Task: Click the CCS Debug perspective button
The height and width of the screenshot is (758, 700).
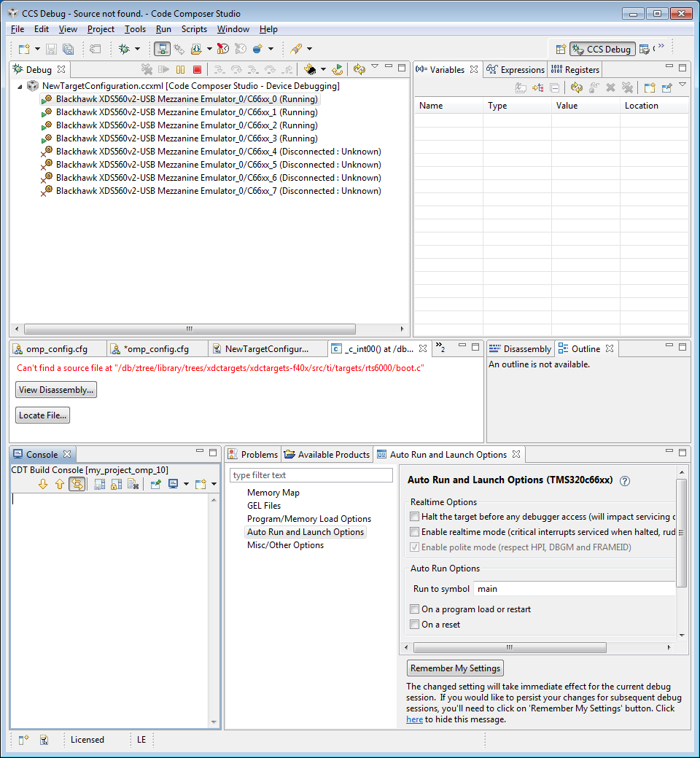Action: (602, 49)
